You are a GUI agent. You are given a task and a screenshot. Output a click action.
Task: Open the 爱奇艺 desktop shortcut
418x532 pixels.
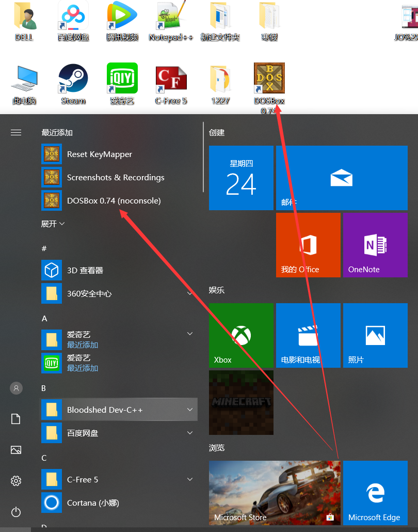point(122,85)
